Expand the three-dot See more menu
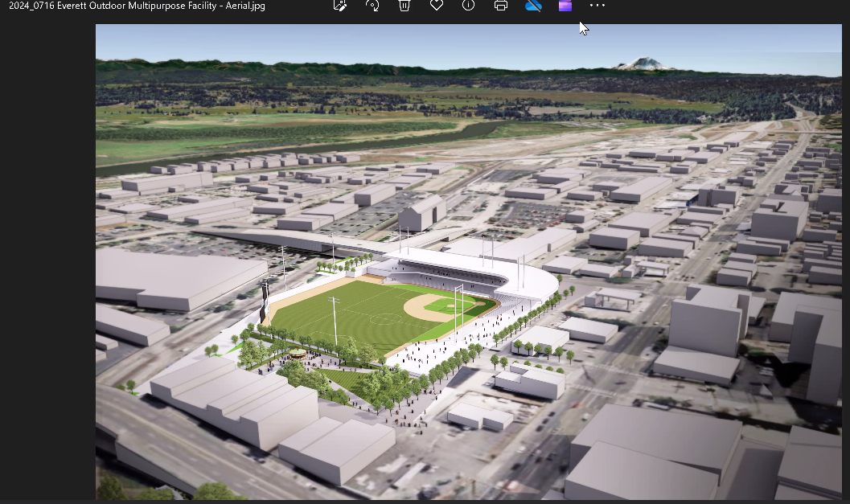 [x=597, y=6]
